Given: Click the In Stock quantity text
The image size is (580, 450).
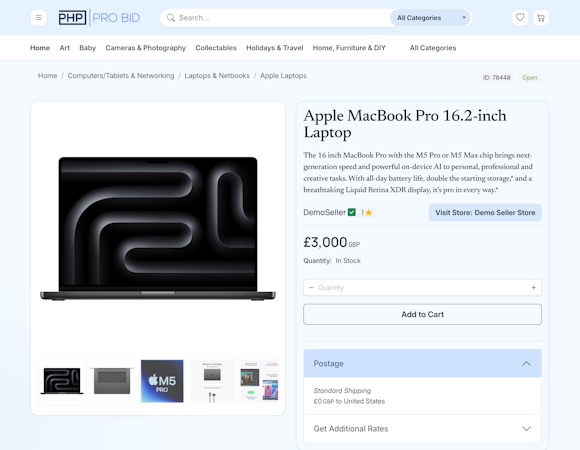Looking at the screenshot, I should pos(348,261).
